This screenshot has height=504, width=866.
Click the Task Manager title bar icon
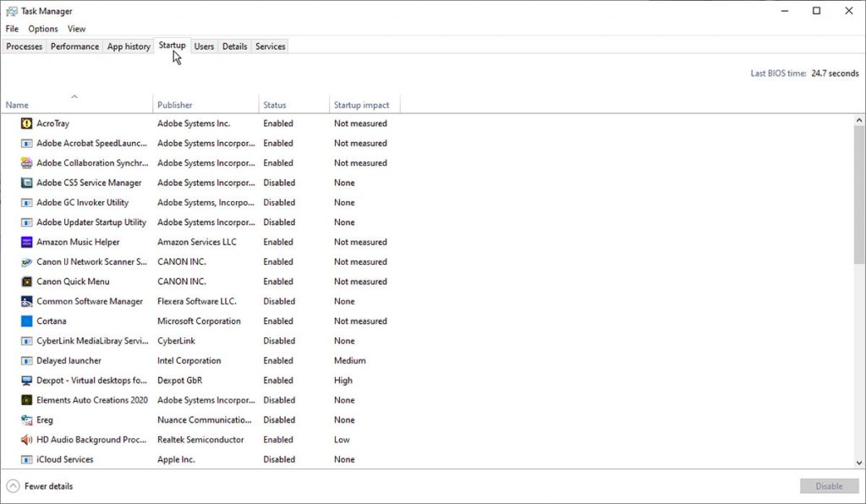pyautogui.click(x=12, y=11)
